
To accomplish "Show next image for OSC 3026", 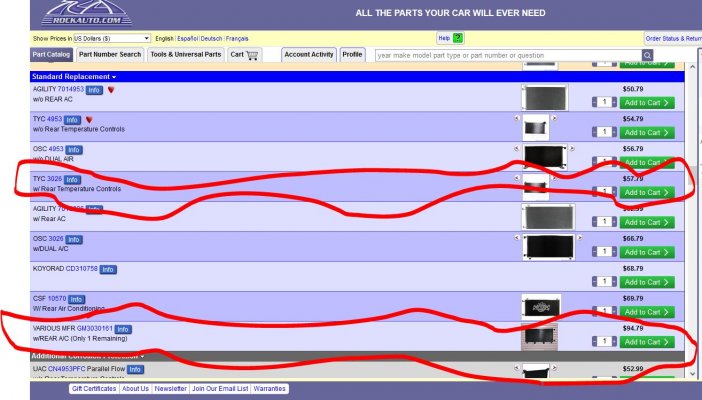I will click(x=579, y=238).
